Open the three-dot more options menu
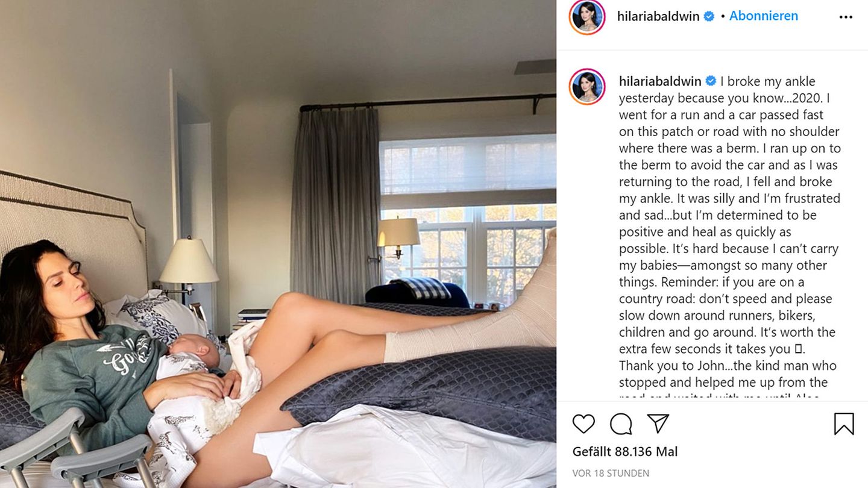This screenshot has width=868, height=488. pos(846,17)
